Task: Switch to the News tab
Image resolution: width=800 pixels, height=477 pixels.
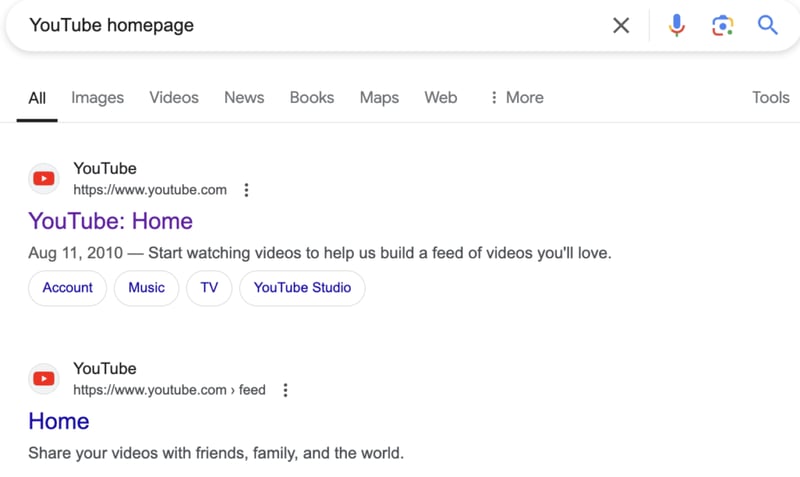Action: pyautogui.click(x=244, y=97)
